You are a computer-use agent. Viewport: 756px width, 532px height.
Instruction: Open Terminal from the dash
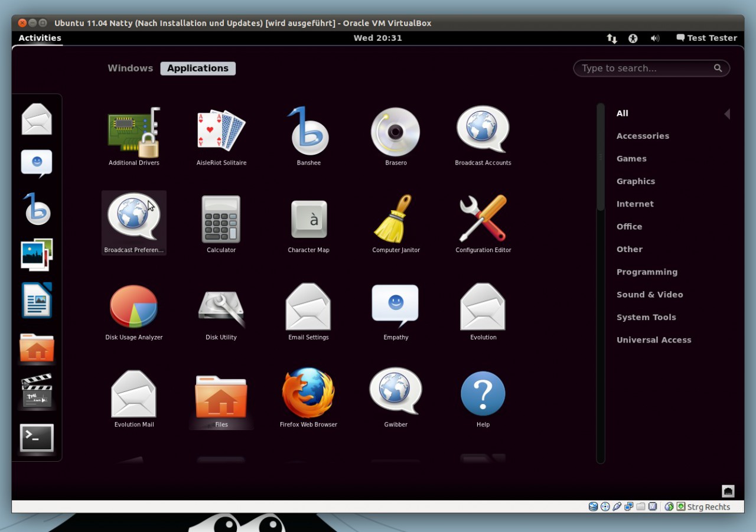point(37,438)
